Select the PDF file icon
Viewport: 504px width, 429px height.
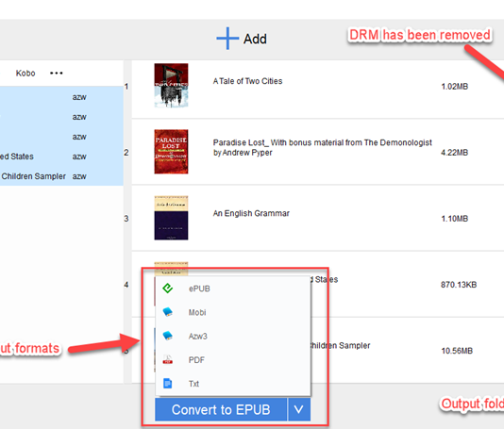click(x=168, y=359)
